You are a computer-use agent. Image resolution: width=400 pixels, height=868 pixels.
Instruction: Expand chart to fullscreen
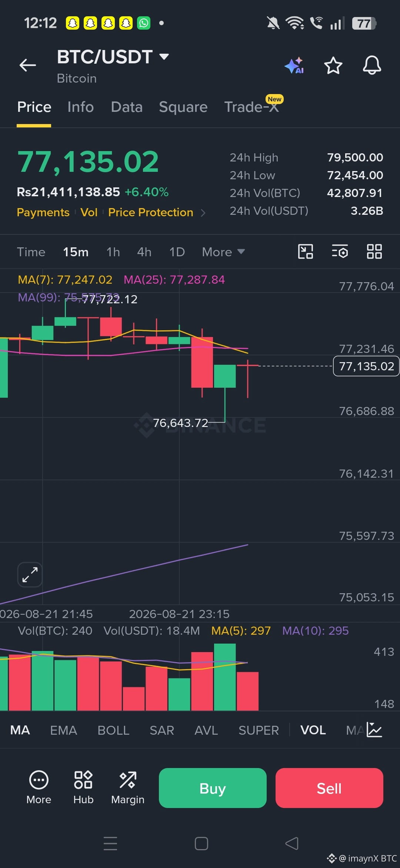(x=30, y=575)
